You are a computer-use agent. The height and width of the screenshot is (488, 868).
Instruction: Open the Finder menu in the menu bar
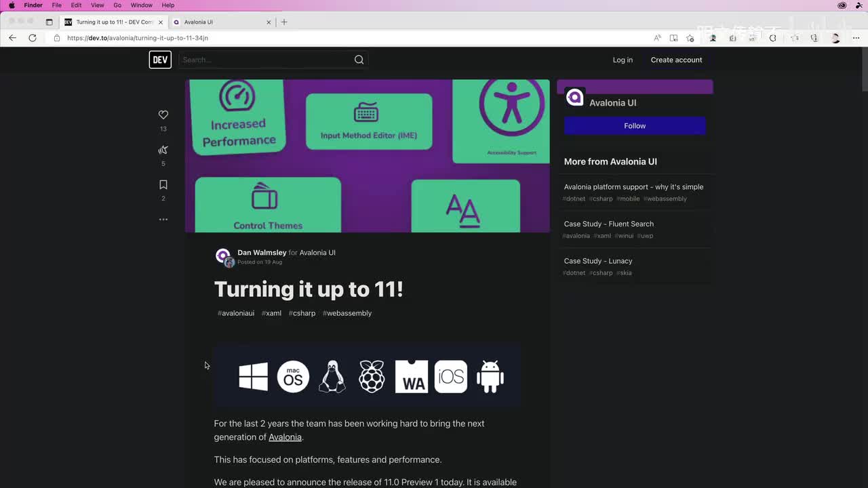[x=33, y=5]
